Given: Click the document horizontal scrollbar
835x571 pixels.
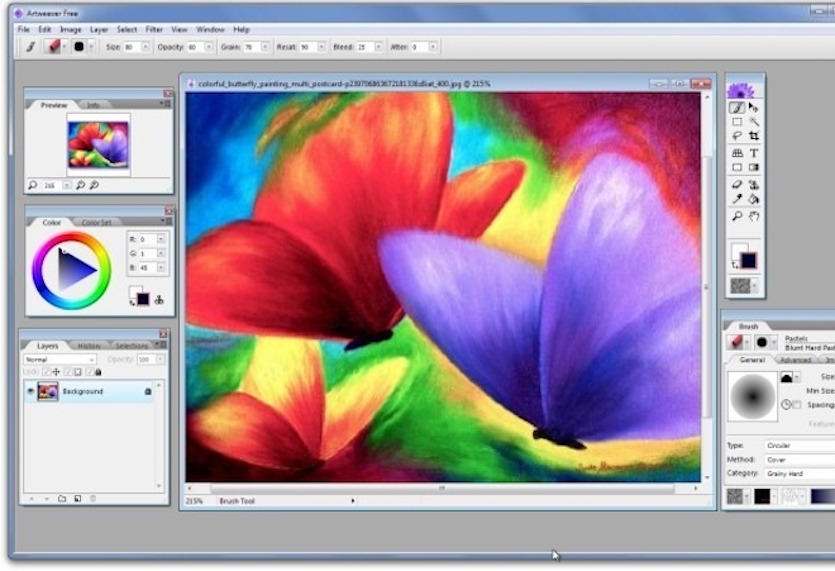Looking at the screenshot, I should (441, 488).
